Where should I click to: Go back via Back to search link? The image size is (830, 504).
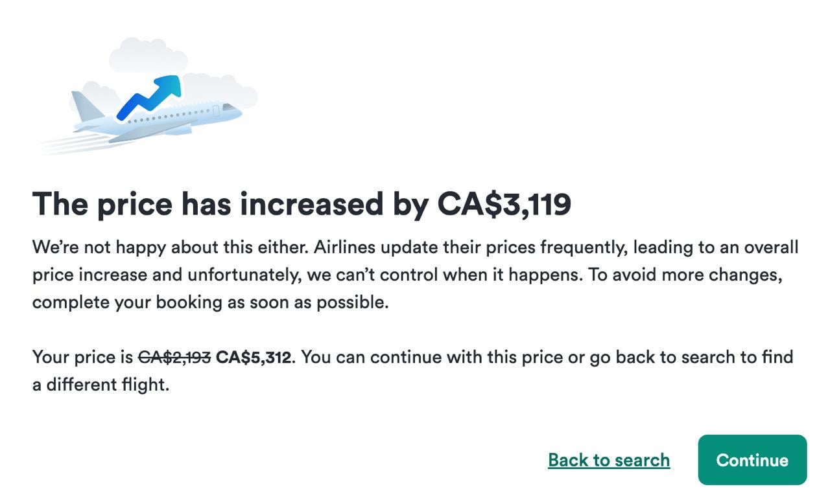click(608, 460)
